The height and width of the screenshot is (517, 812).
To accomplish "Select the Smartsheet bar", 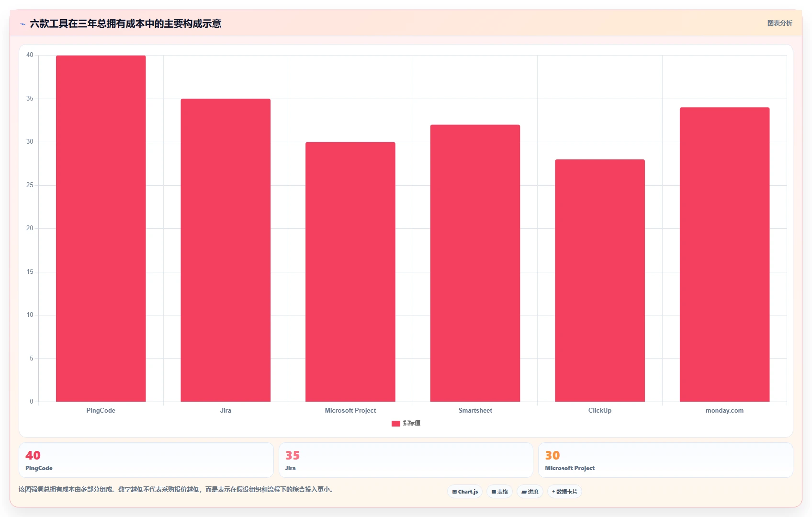I will (475, 263).
